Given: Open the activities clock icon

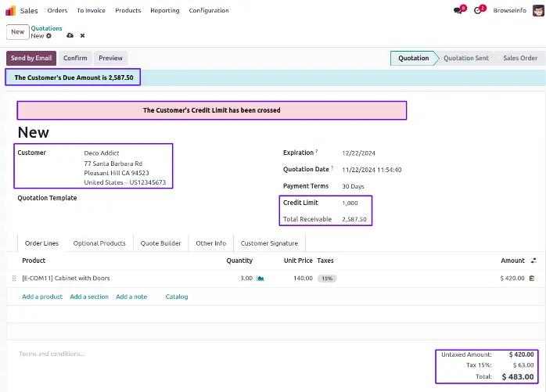Looking at the screenshot, I should (x=479, y=10).
